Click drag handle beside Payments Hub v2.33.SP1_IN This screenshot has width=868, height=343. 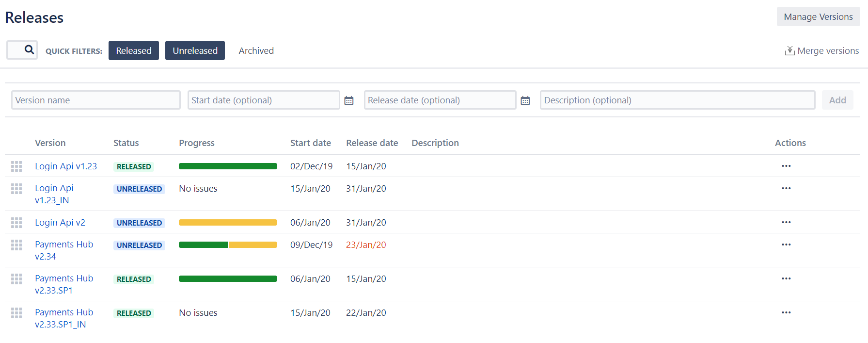pyautogui.click(x=16, y=313)
